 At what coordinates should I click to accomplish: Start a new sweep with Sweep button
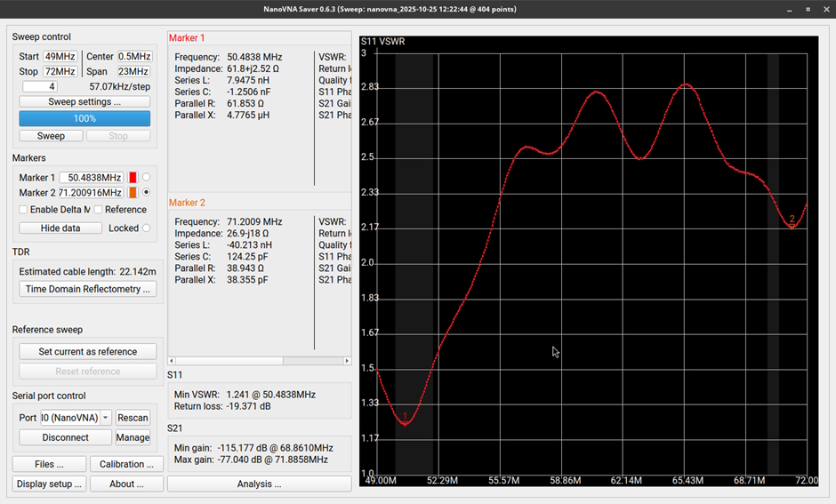coord(51,136)
